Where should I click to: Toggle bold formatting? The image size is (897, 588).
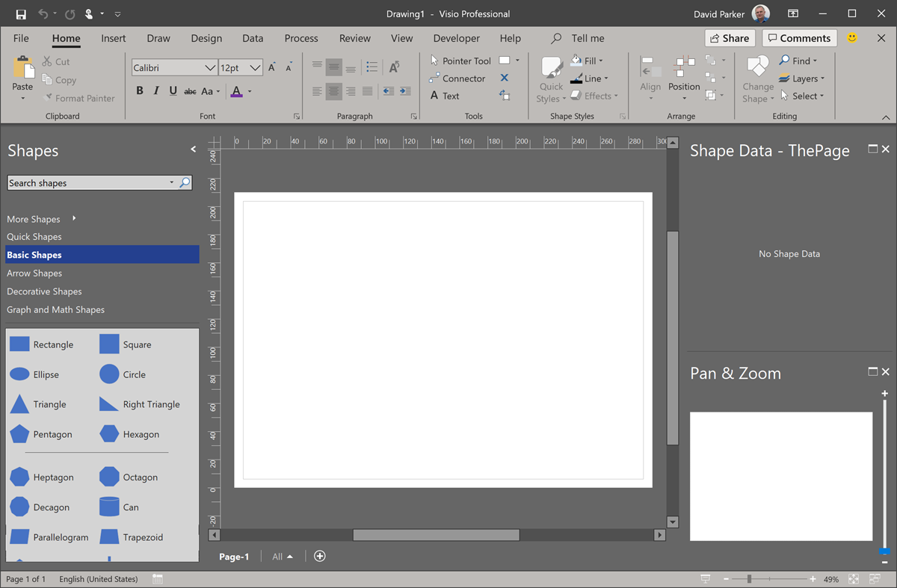point(139,90)
